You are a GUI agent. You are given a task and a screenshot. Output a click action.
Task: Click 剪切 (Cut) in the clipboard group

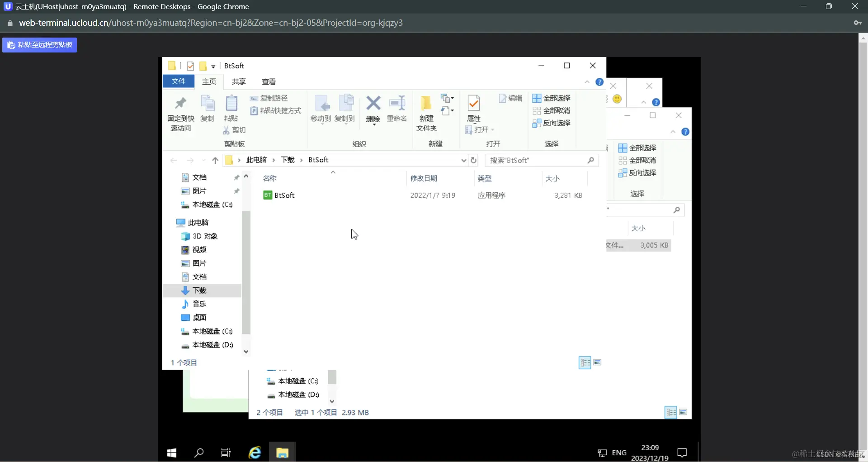pyautogui.click(x=234, y=130)
